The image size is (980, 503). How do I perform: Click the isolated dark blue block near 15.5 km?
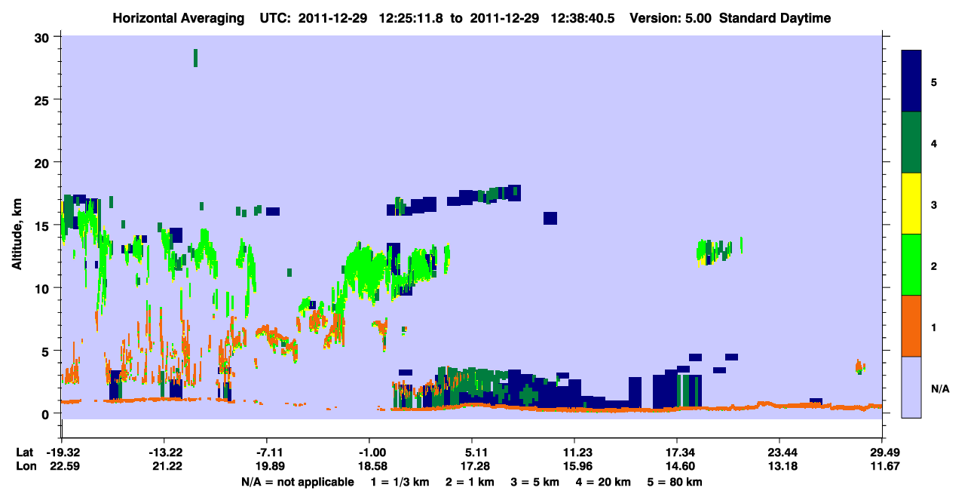(x=550, y=218)
